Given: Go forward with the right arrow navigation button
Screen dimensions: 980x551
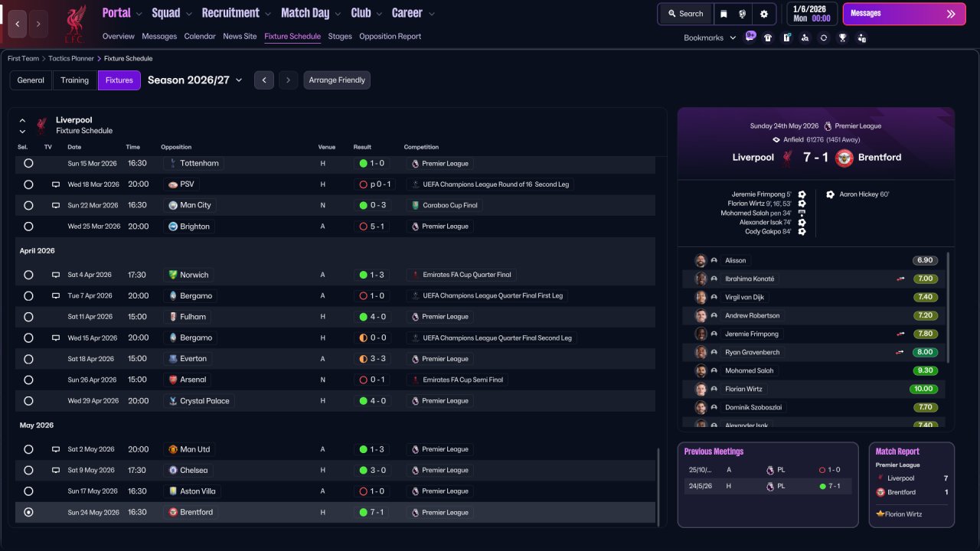Looking at the screenshot, I should 38,24.
